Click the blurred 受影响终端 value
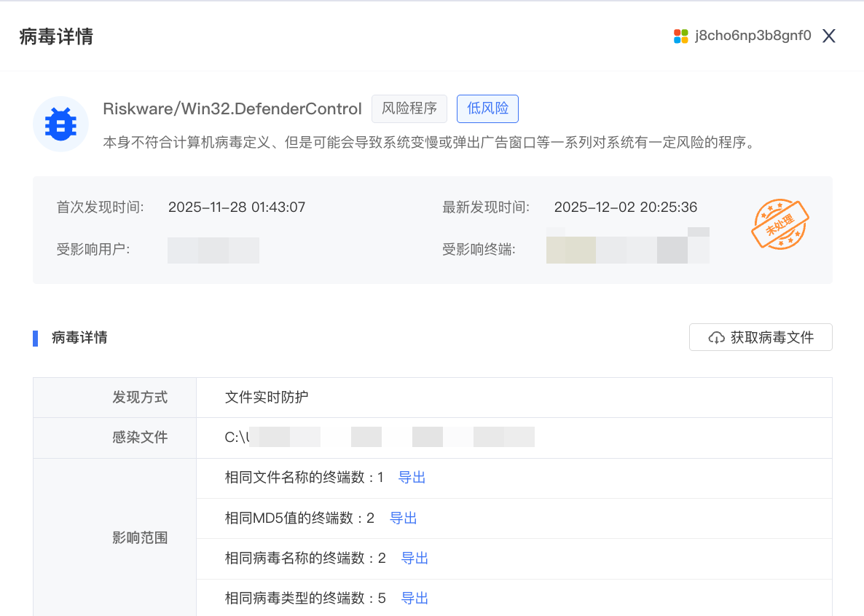Image resolution: width=864 pixels, height=616 pixels. [x=627, y=249]
